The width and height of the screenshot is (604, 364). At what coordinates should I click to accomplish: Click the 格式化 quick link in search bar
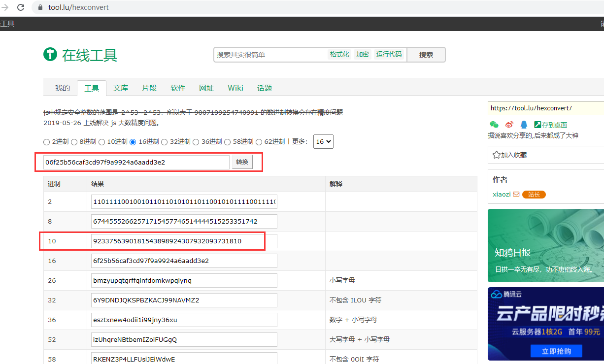(x=339, y=54)
